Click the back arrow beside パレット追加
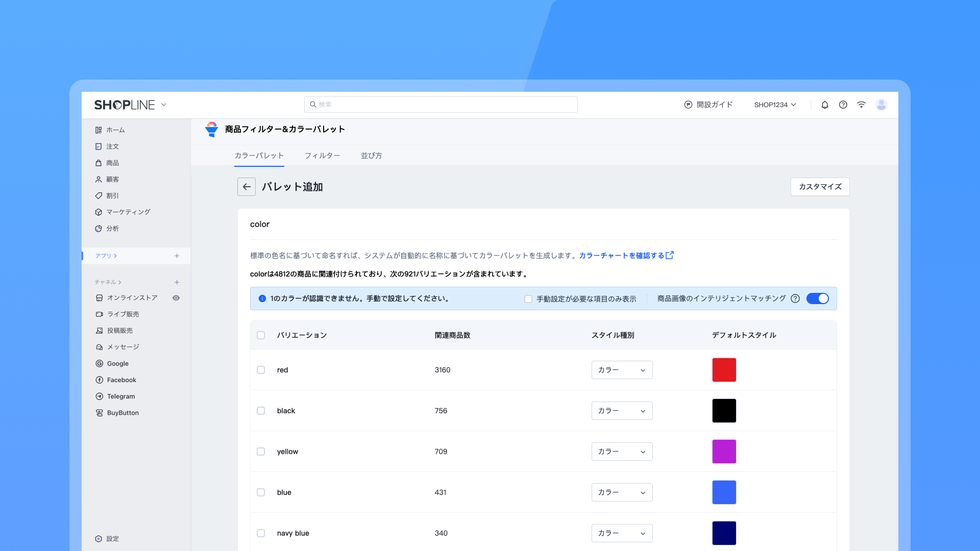The image size is (980, 551). coord(247,187)
